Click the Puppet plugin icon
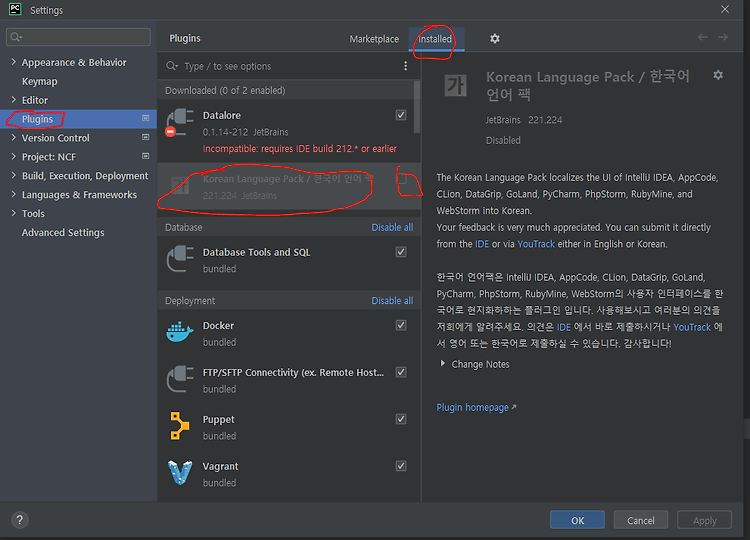 coord(180,426)
